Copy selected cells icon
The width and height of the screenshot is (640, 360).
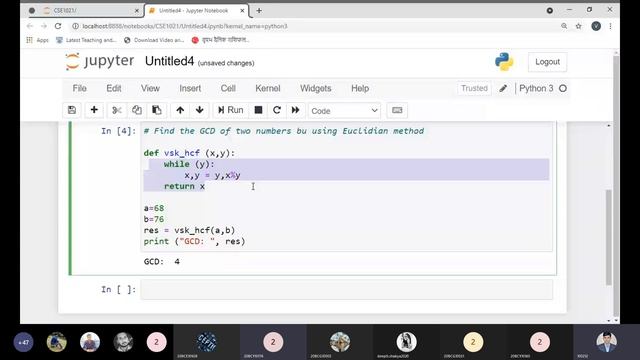137,110
